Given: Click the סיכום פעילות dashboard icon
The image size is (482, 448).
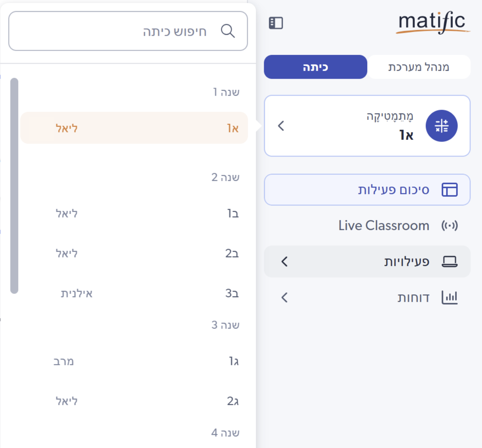Looking at the screenshot, I should [x=449, y=190].
